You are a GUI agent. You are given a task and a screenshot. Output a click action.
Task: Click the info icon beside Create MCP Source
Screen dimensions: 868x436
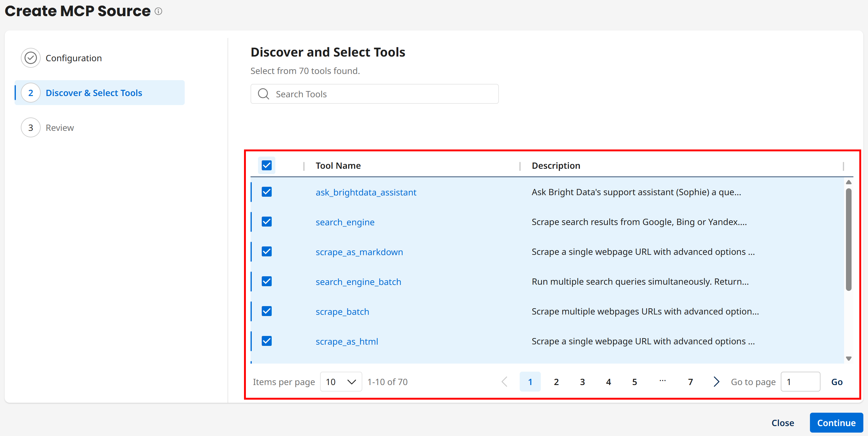158,11
